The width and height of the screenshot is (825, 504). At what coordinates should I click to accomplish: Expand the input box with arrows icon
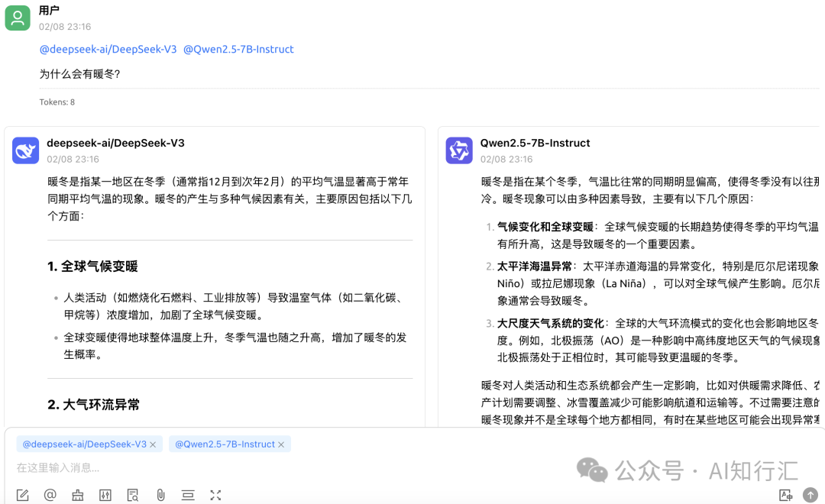click(215, 495)
